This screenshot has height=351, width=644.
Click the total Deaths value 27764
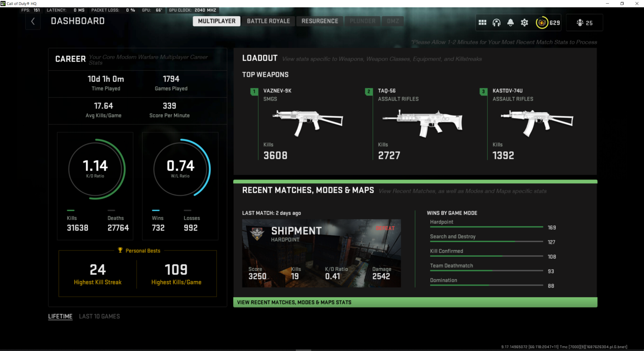[x=118, y=228]
